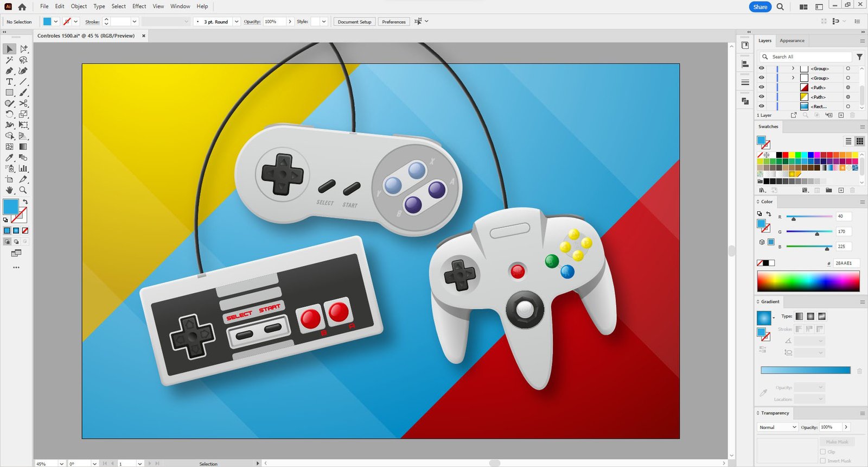Click the Layers Search All field
Screen dimensions: 868x467
[x=805, y=56]
